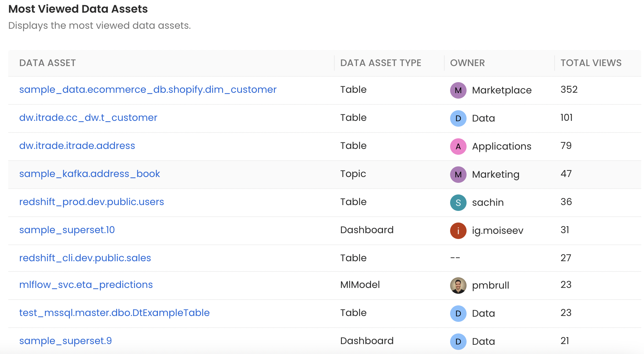Click the Marketplace owner avatar icon
The height and width of the screenshot is (354, 644).
458,90
